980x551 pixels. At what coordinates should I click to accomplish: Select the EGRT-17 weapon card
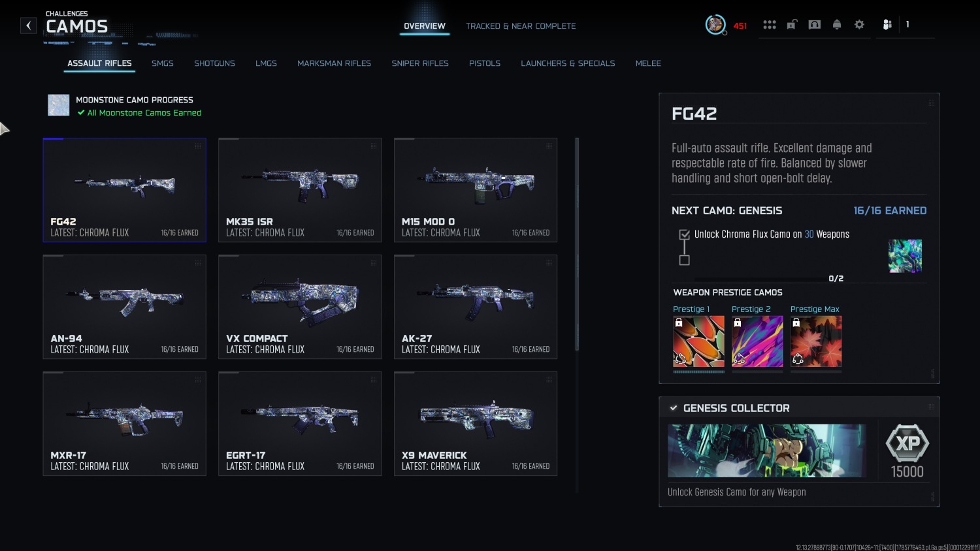pyautogui.click(x=300, y=424)
